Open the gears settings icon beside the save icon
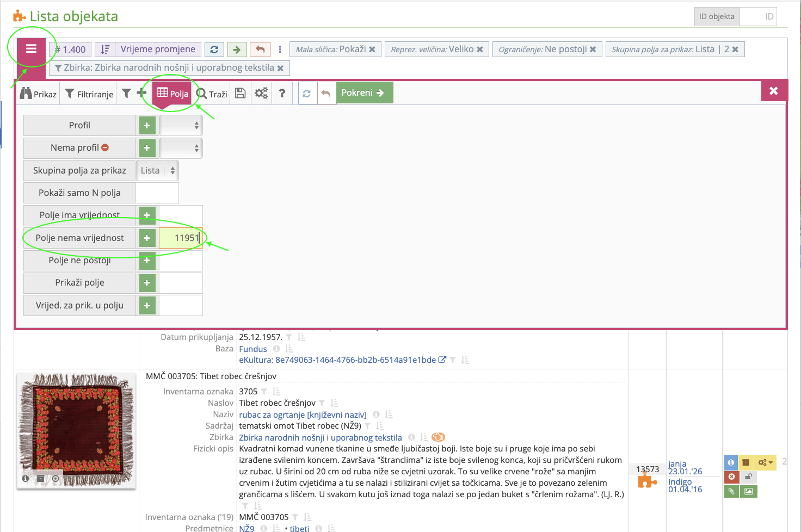This screenshot has height=532, width=801. [x=261, y=93]
